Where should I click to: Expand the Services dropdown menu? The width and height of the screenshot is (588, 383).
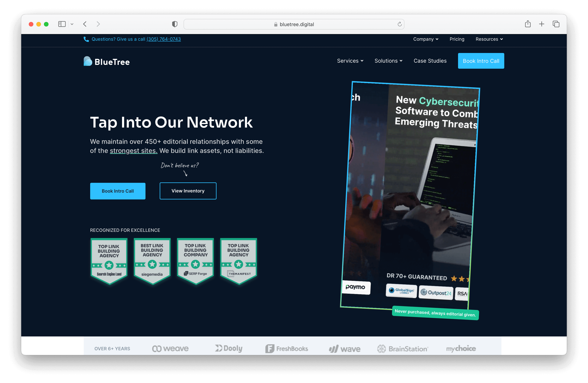click(349, 61)
